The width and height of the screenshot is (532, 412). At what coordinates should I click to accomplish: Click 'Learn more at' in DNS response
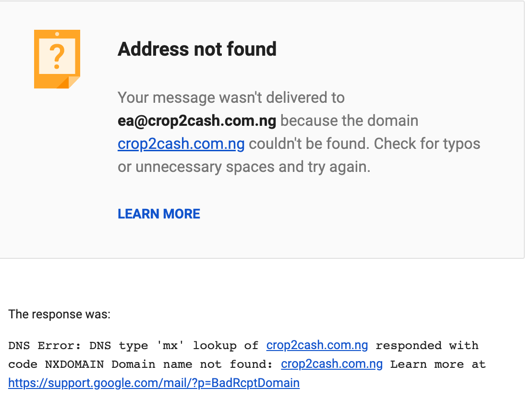438,364
